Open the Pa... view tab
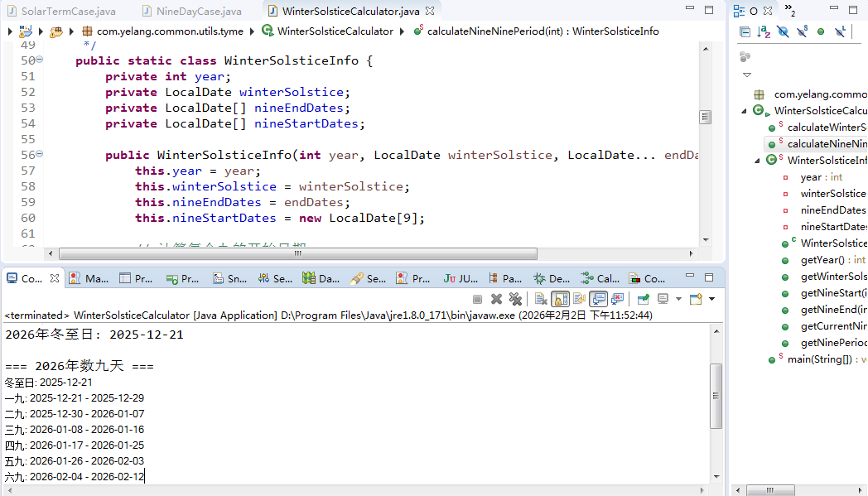868x496 pixels. [x=505, y=278]
